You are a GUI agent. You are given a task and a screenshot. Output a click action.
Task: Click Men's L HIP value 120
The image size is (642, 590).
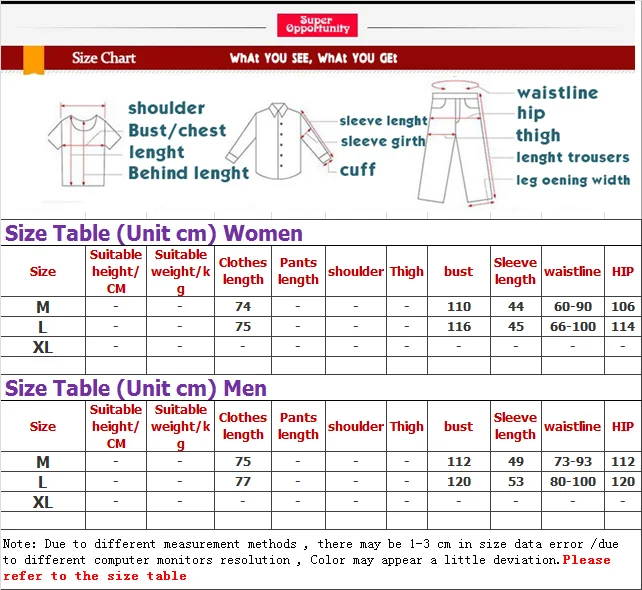click(x=623, y=481)
